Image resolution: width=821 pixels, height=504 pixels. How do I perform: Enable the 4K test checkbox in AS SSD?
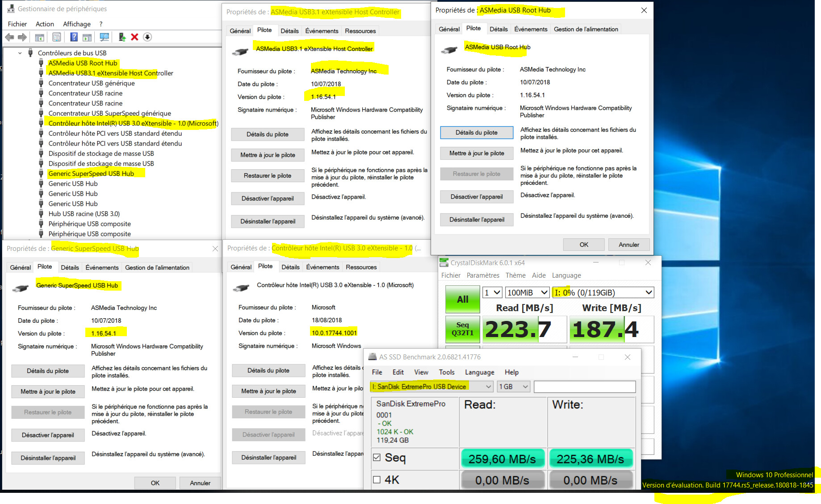coord(377,479)
